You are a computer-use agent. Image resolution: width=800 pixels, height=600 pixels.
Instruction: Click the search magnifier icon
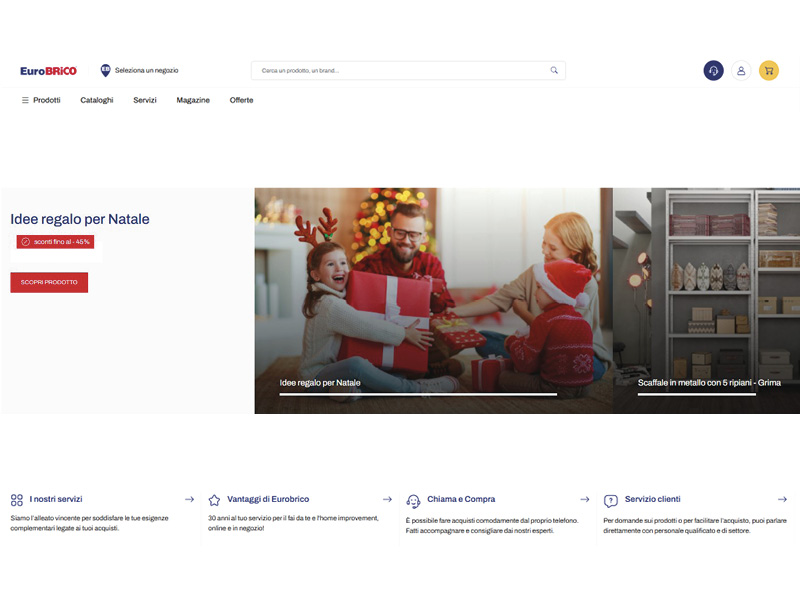(x=554, y=70)
